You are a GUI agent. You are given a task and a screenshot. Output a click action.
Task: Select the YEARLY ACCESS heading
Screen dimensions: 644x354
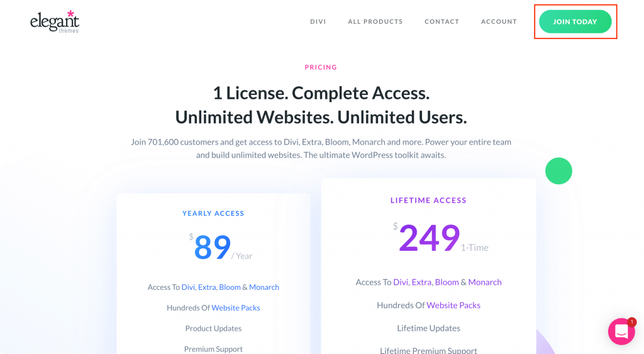point(213,213)
